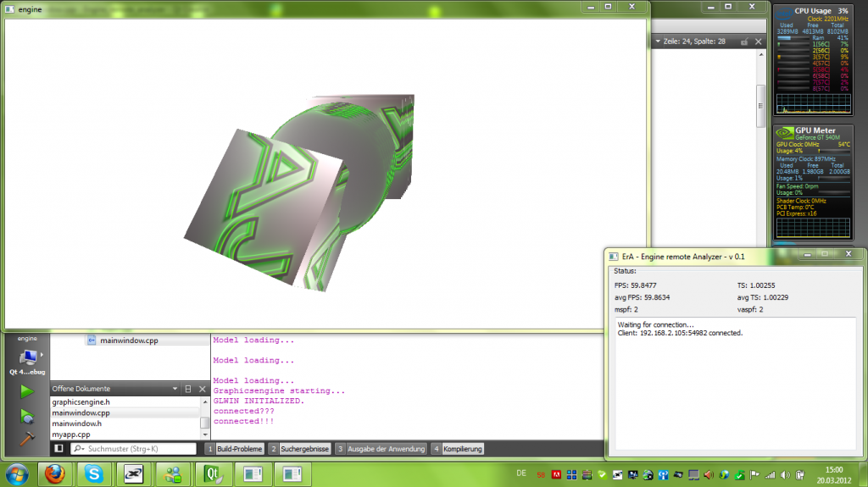This screenshot has height=487, width=868.
Task: Open the Offene Dokumente panel dropdown
Action: click(x=175, y=389)
